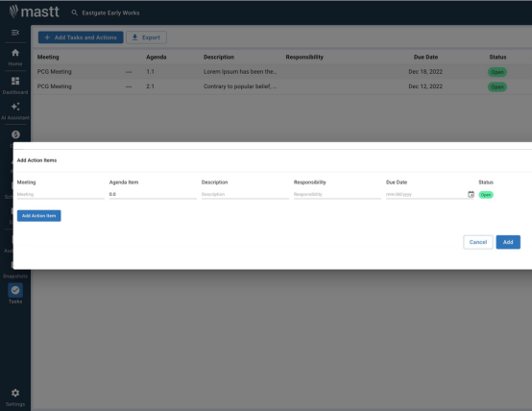Click Open status for Dec 18, 2022 row
532x411 pixels.
point(497,72)
